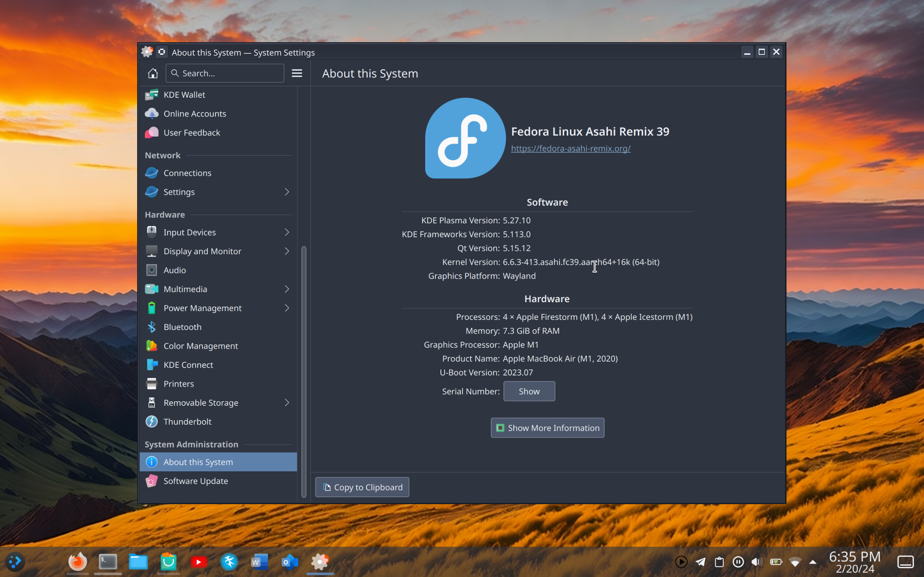Open the Thunderbolt settings page

click(187, 422)
